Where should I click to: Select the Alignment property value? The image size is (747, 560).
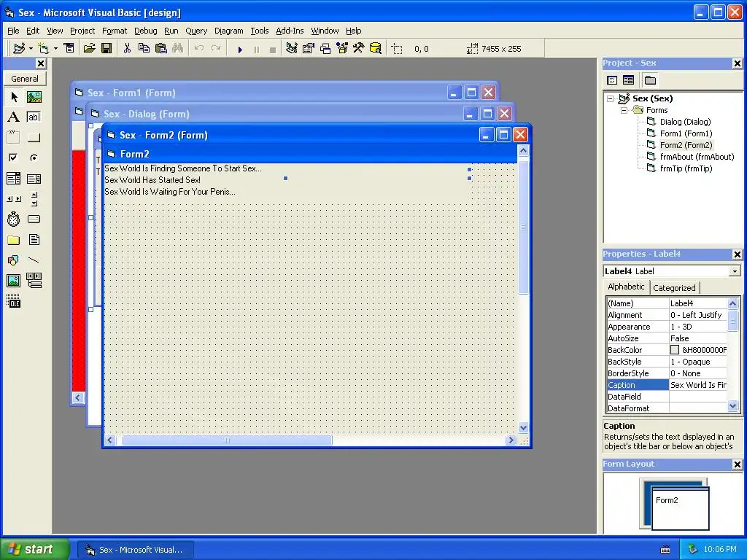[698, 315]
